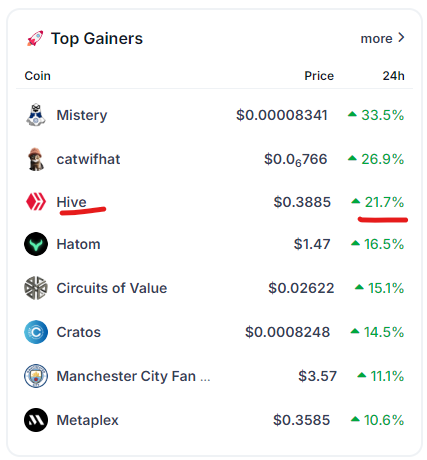The width and height of the screenshot is (427, 460).
Task: Click the blue Cratos logo
Action: pos(36,332)
